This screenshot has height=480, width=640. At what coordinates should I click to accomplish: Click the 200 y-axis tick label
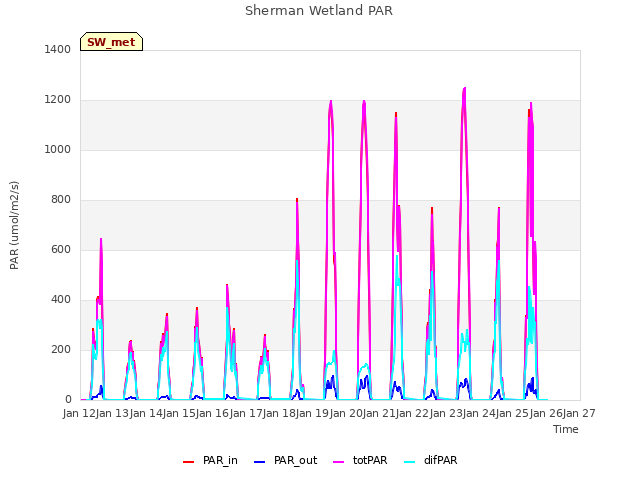coord(61,349)
